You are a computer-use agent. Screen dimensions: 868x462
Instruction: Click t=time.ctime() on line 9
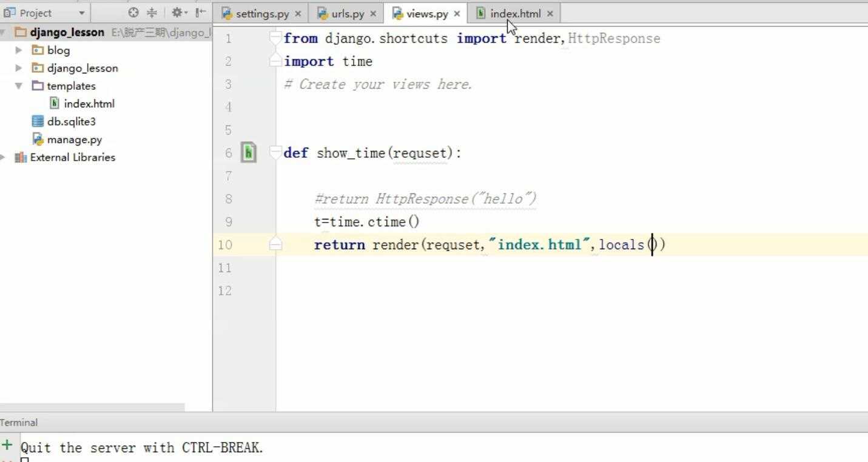(367, 222)
